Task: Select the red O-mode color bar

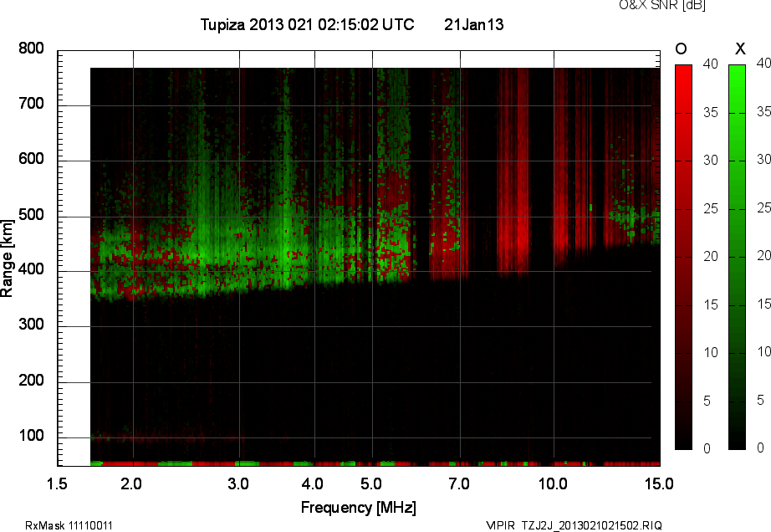Action: click(683, 257)
